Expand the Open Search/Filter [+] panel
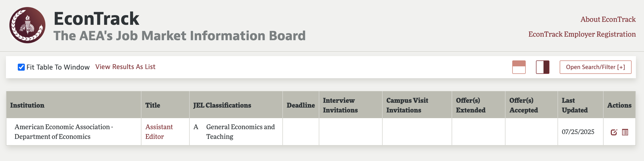Image resolution: width=644 pixels, height=161 pixels. [595, 67]
